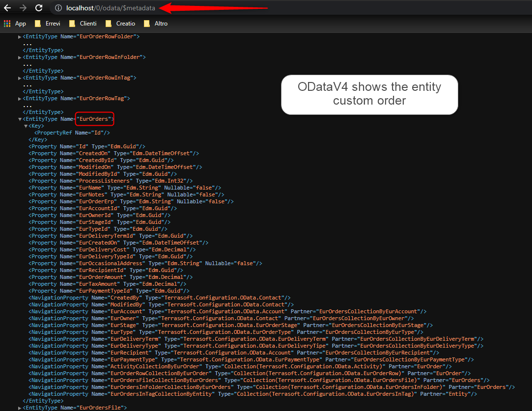532x411 pixels.
Task: Select the EurDeliveryCost property line
Action: coord(112,249)
